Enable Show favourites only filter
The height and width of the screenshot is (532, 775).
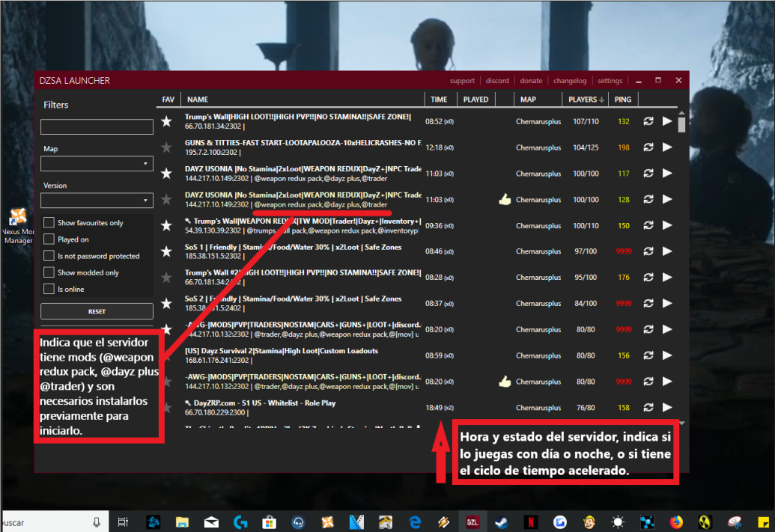click(49, 223)
